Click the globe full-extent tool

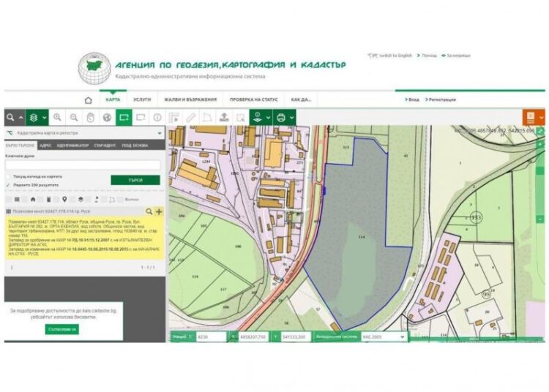point(107,118)
